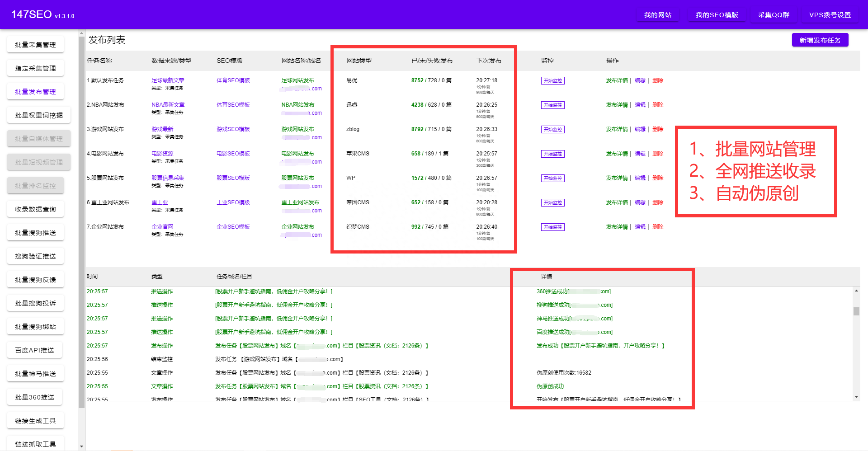Click the 新增发布任务 button
Image resolution: width=868 pixels, height=451 pixels.
click(820, 40)
